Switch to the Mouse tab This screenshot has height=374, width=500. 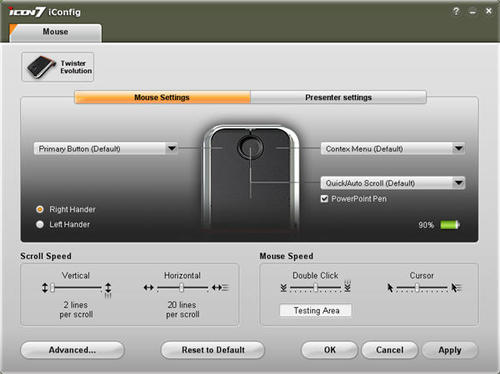point(56,32)
